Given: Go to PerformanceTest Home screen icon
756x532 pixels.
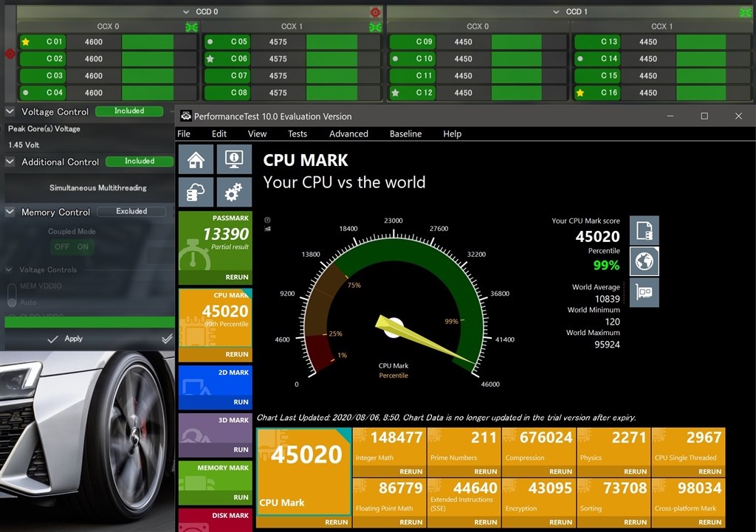Looking at the screenshot, I should coord(196,159).
